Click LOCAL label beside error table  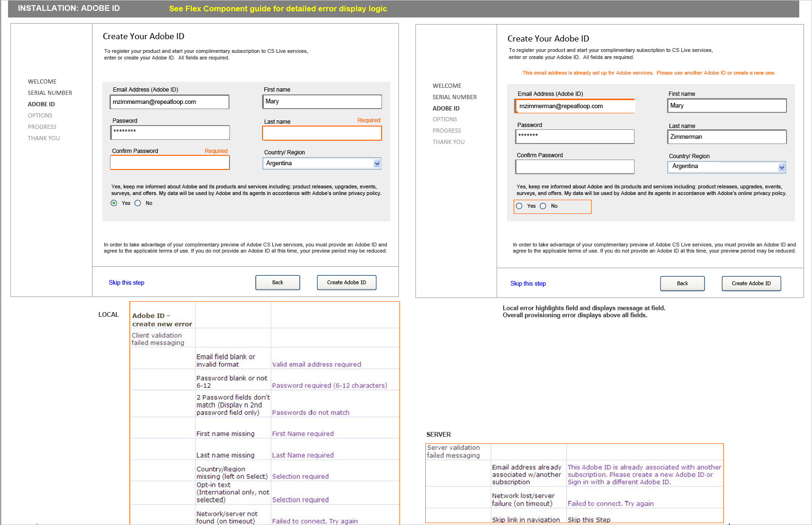coord(108,314)
